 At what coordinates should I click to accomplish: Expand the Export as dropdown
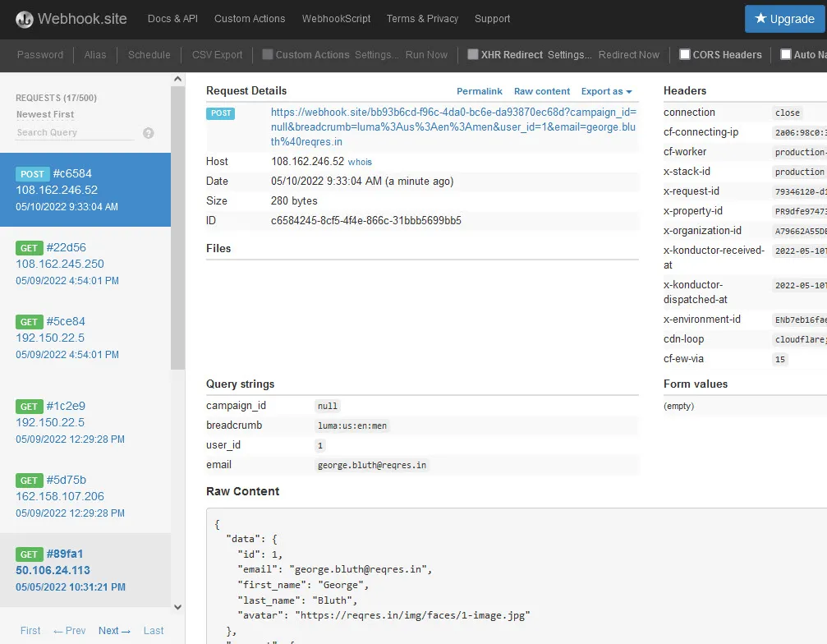click(x=606, y=91)
